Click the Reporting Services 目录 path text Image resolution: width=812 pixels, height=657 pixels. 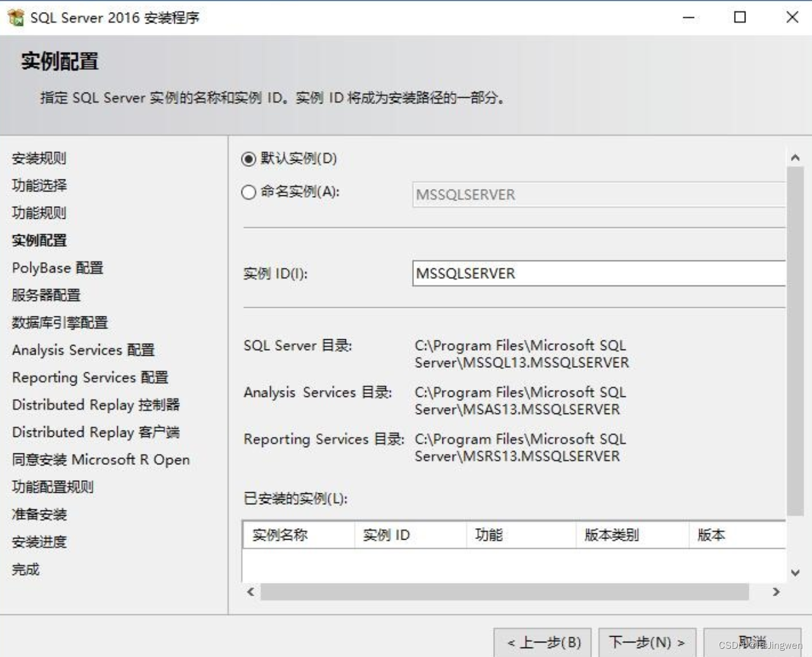(x=520, y=448)
